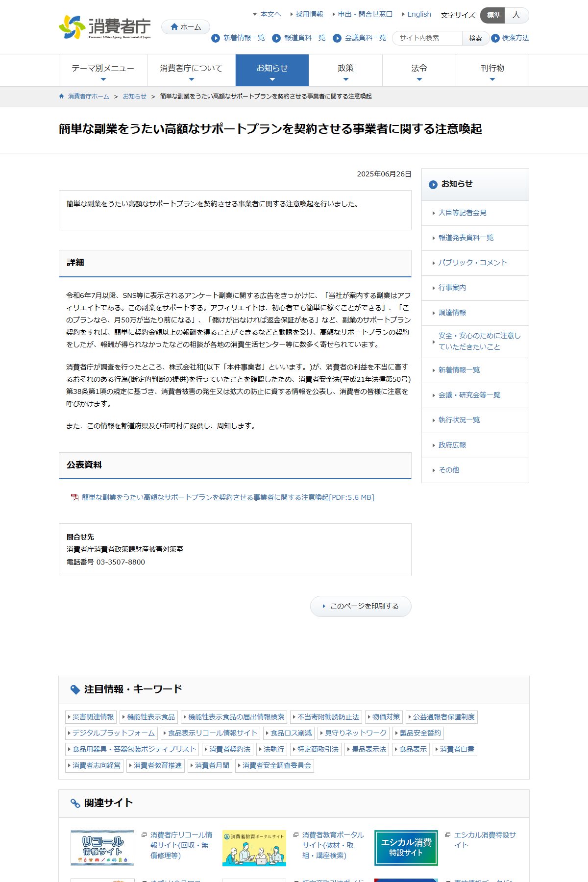The image size is (588, 882).
Task: Expand the 消費者庁について menu
Action: pyautogui.click(x=191, y=71)
